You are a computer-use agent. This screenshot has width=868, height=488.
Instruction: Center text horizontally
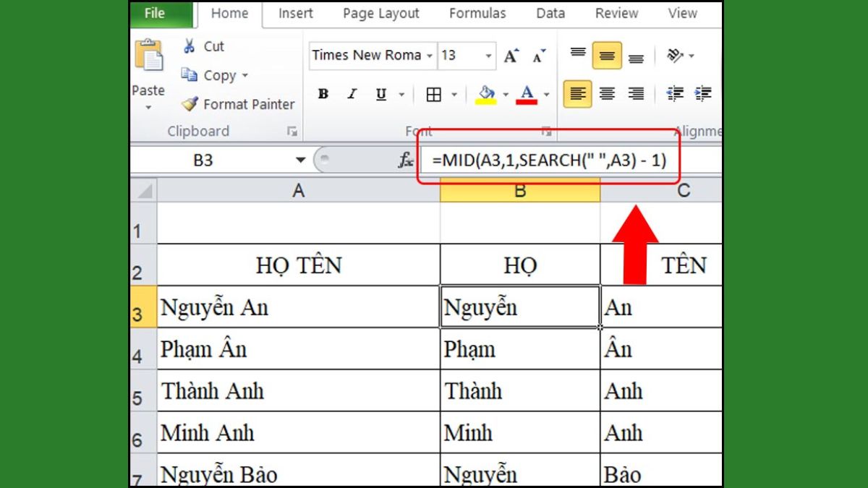607,94
